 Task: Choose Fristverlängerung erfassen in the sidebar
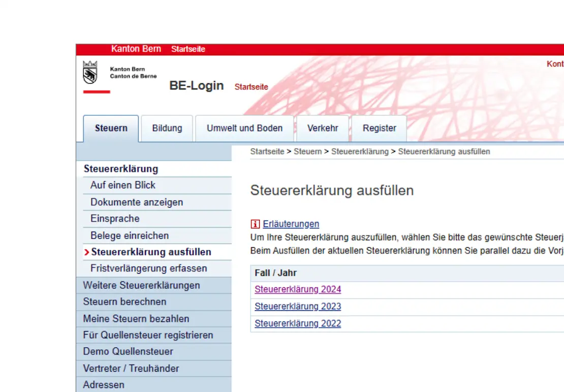(x=148, y=268)
